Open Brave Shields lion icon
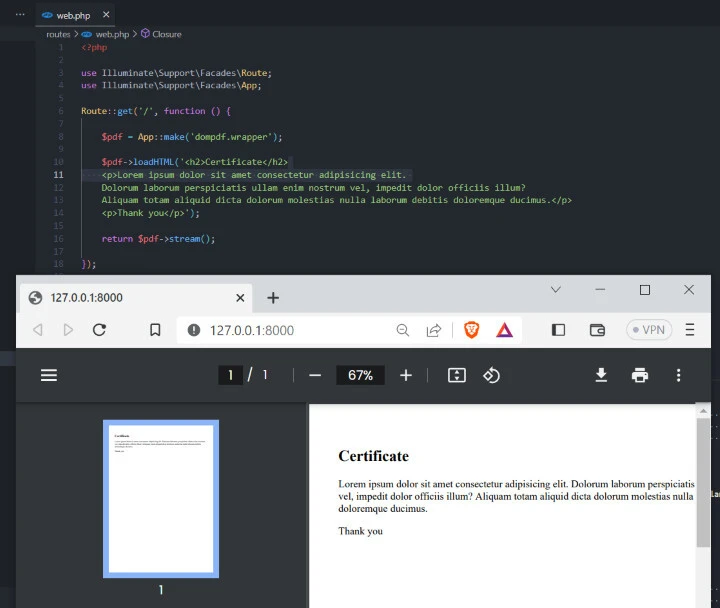 (x=472, y=330)
